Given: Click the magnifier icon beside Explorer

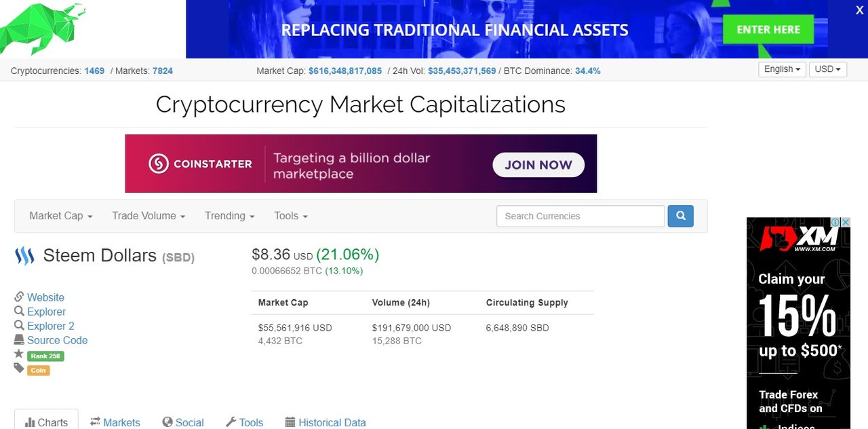Looking at the screenshot, I should pyautogui.click(x=19, y=311).
